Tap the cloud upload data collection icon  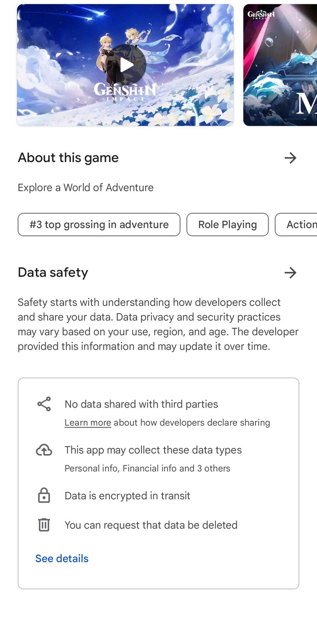coord(44,450)
